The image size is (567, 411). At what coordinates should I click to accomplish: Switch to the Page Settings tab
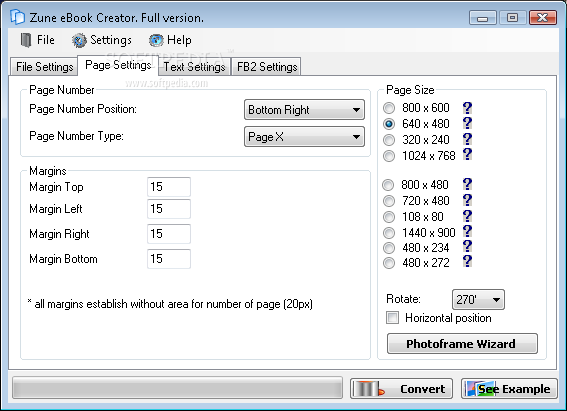click(118, 65)
